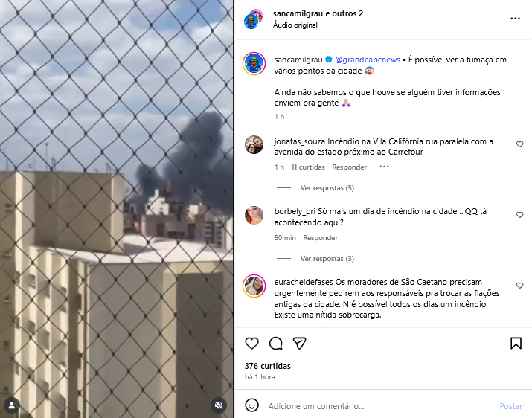Click Responder under borbely_pri's comment
This screenshot has width=532, height=418.
coord(320,238)
